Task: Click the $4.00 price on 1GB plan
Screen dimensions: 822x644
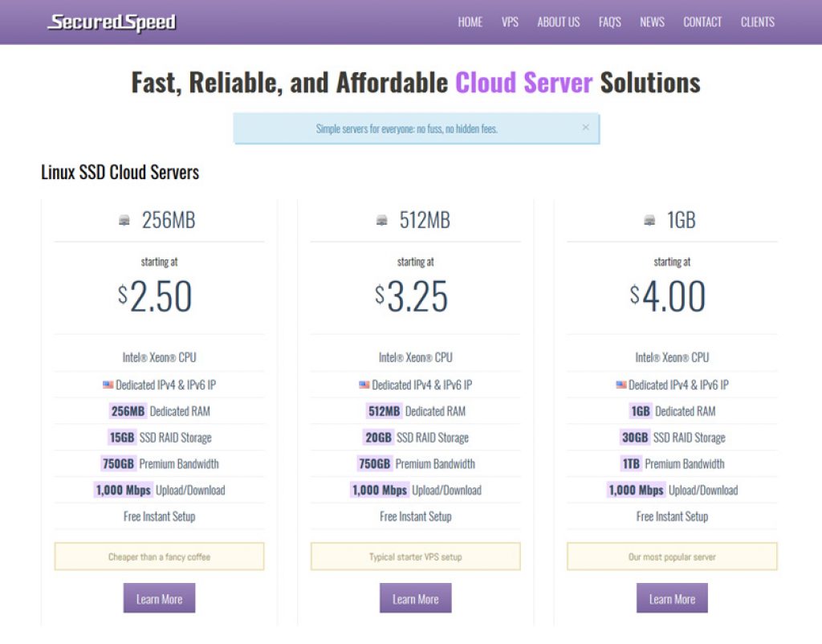Action: point(668,296)
